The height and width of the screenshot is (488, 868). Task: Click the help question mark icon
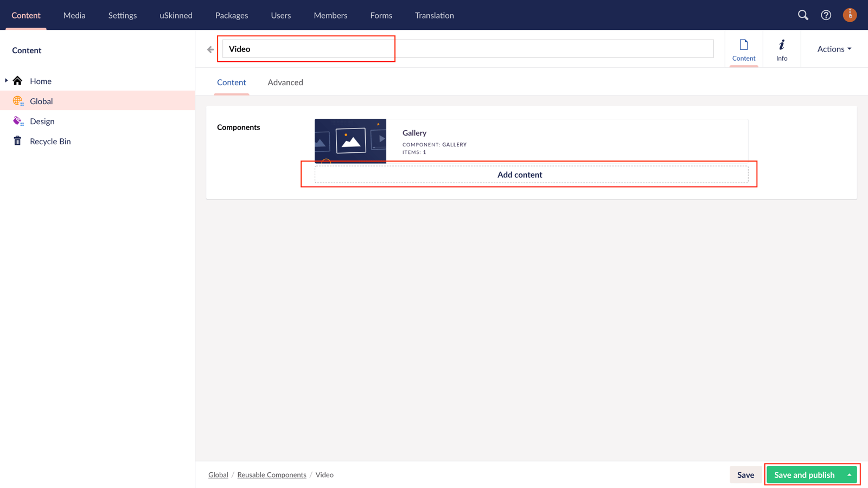826,15
